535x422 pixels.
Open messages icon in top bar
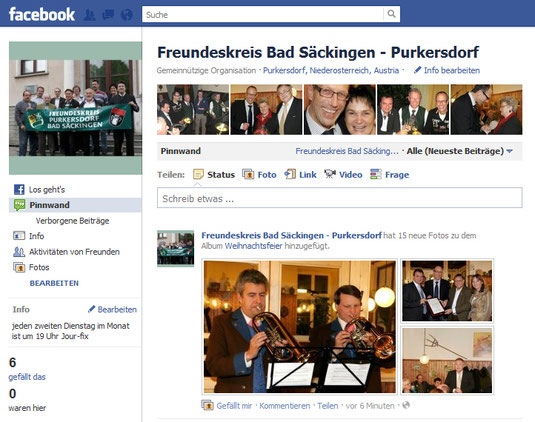point(108,15)
